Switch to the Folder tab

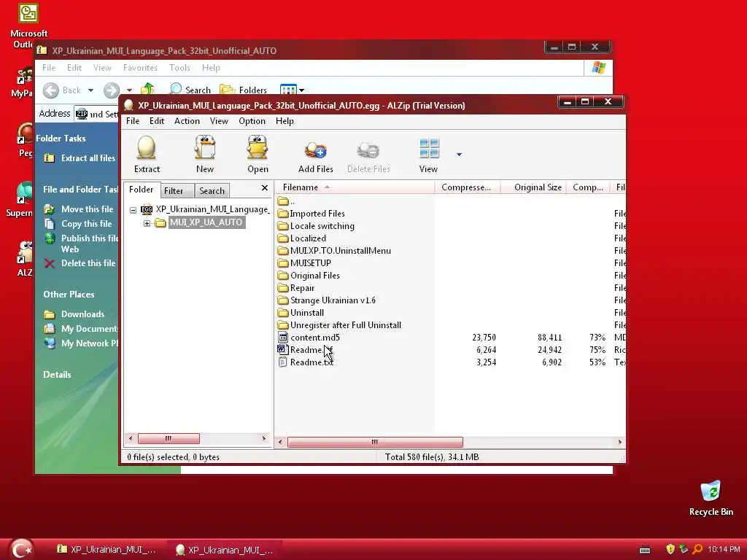[x=141, y=190]
